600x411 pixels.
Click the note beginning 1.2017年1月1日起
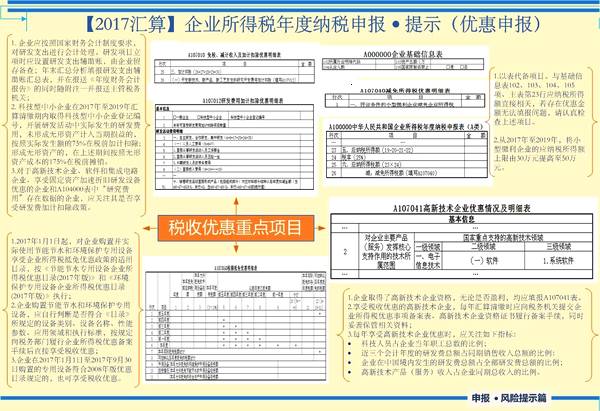pos(72,269)
